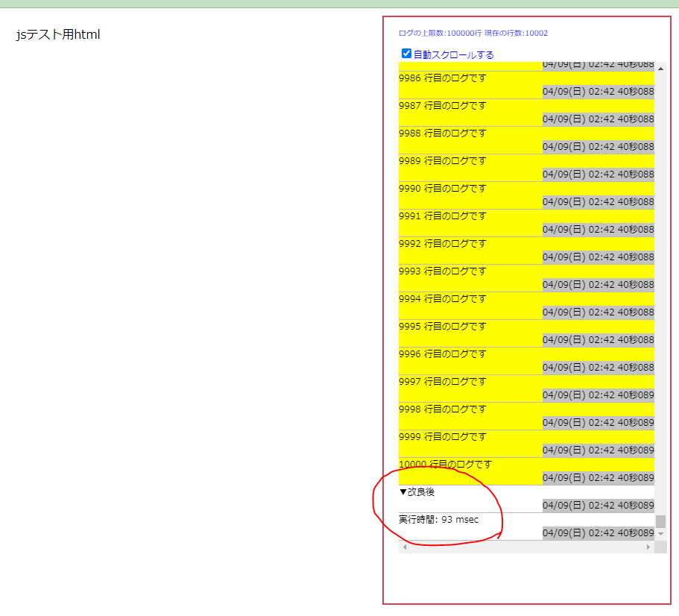The image size is (679, 616).
Task: Click the timestamp under ▼改良後 row
Action: [598, 506]
